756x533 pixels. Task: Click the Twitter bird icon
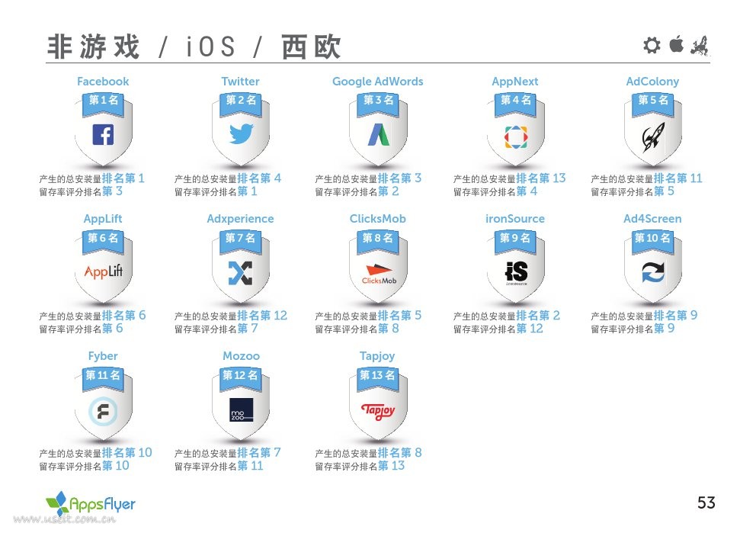click(241, 133)
